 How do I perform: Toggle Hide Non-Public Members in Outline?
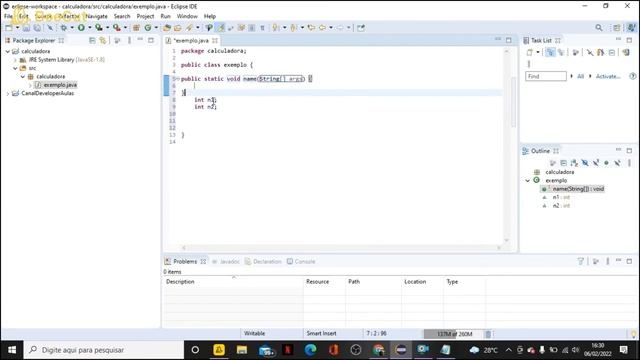click(x=607, y=163)
